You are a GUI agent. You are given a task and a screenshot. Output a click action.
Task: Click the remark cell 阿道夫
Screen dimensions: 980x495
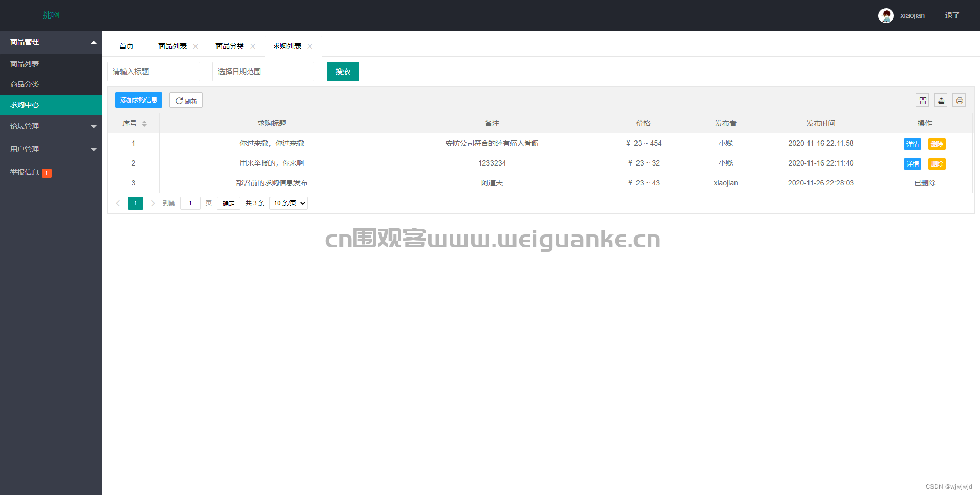point(492,183)
